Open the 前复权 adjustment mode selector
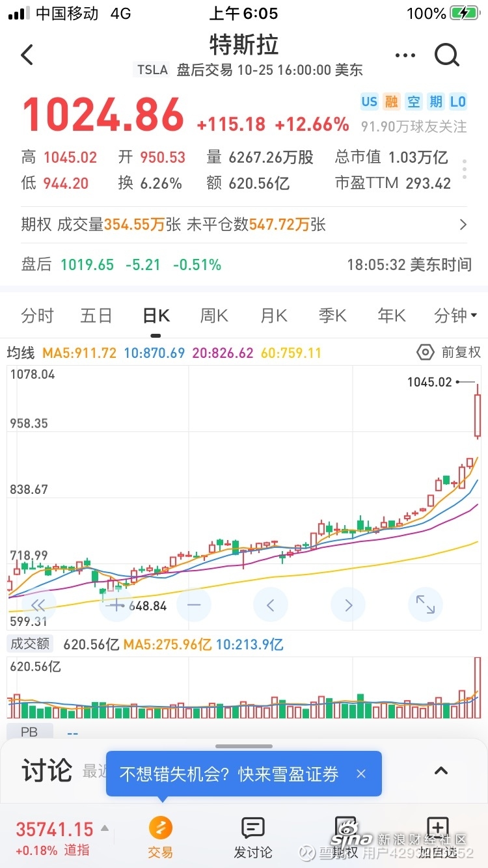Viewport: 488px width, 868px height. 461,353
